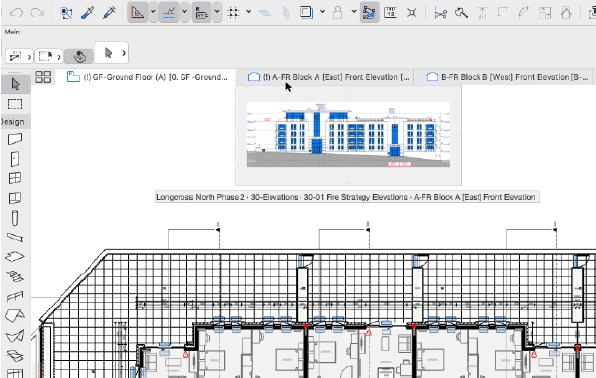596x378 pixels.
Task: Open the Tracker dropdown arrow
Action: click(217, 12)
